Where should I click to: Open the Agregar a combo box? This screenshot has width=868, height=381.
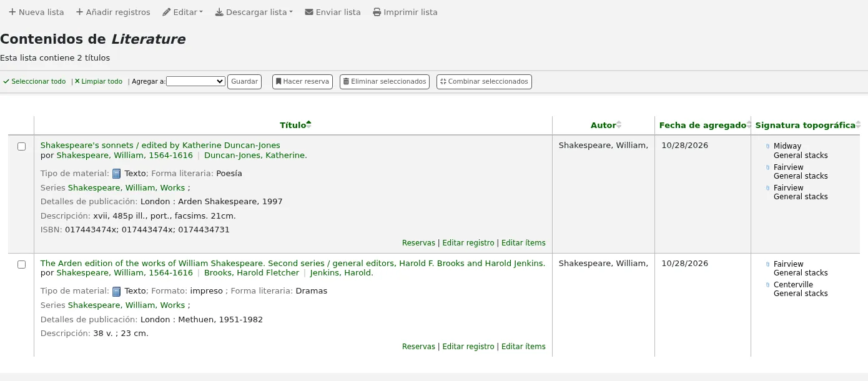[x=195, y=81]
